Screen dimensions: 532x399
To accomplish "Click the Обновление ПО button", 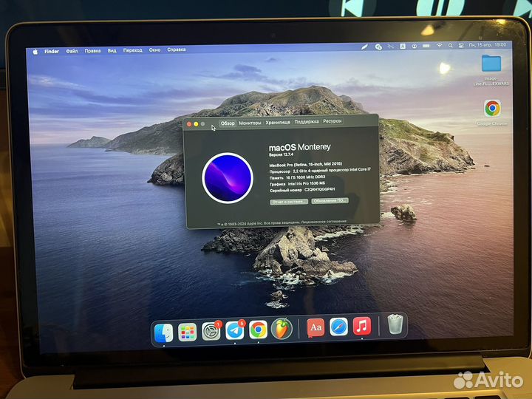I will point(330,200).
